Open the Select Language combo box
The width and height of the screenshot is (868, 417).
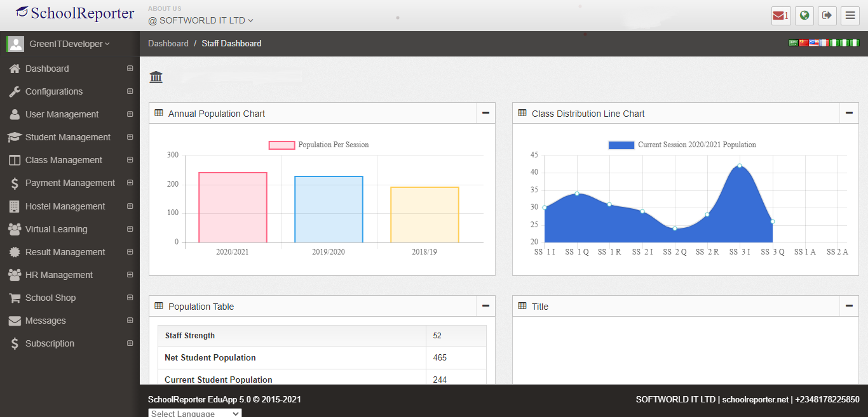pyautogui.click(x=194, y=413)
